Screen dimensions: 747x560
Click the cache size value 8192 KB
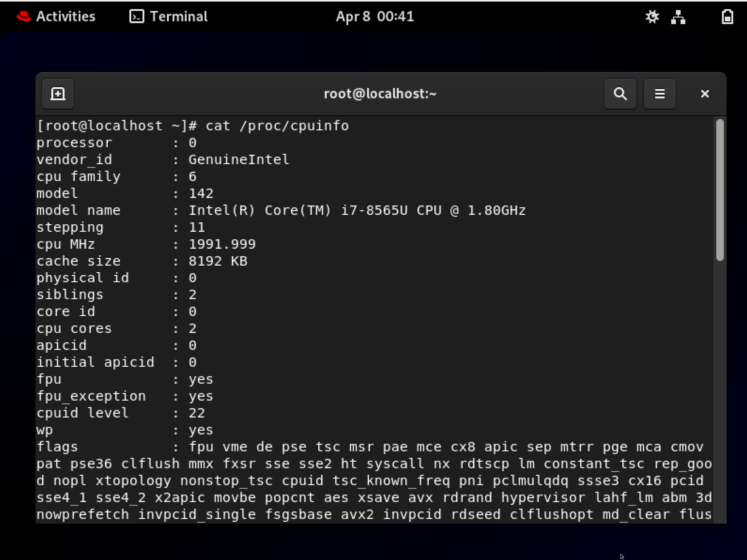pyautogui.click(x=218, y=261)
